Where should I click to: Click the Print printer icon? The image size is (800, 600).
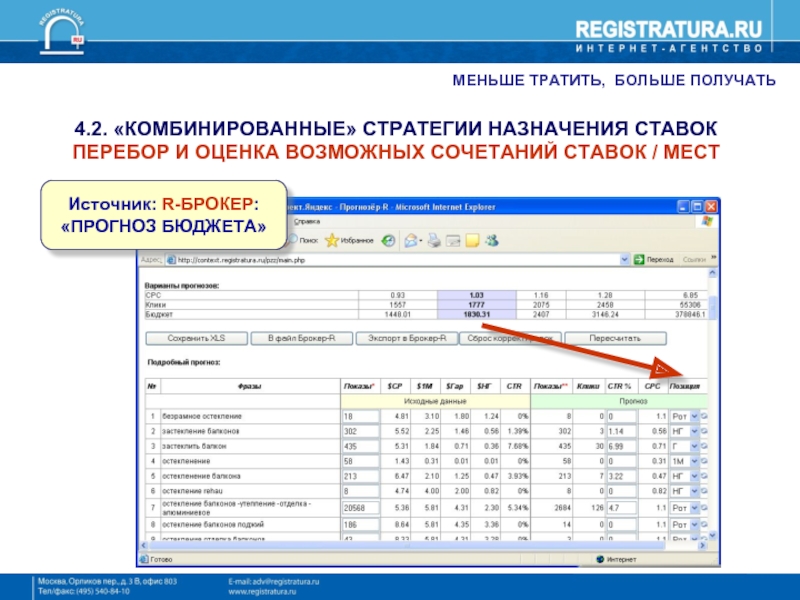(x=434, y=240)
